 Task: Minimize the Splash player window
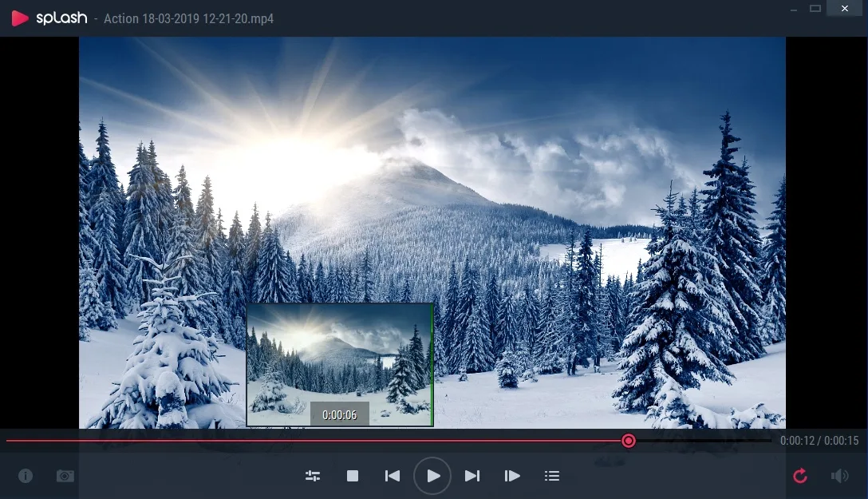pyautogui.click(x=793, y=9)
